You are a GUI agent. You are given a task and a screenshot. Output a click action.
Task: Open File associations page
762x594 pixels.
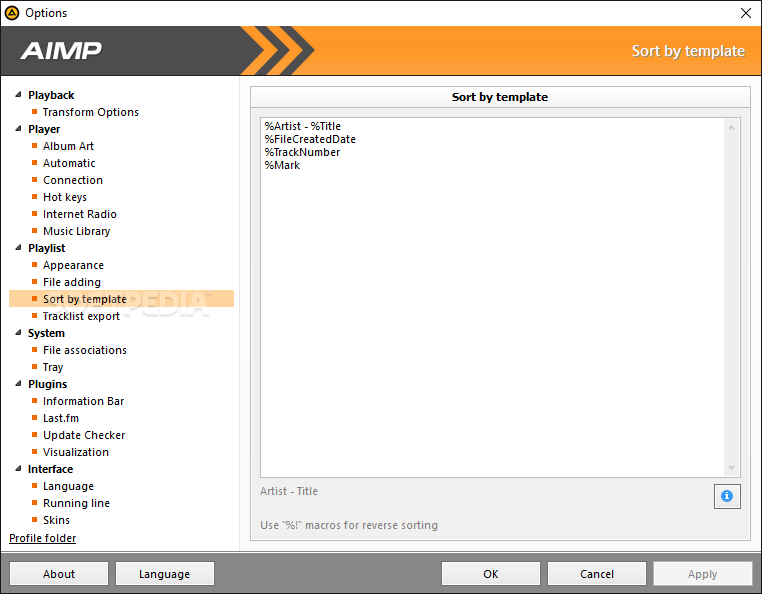(85, 350)
